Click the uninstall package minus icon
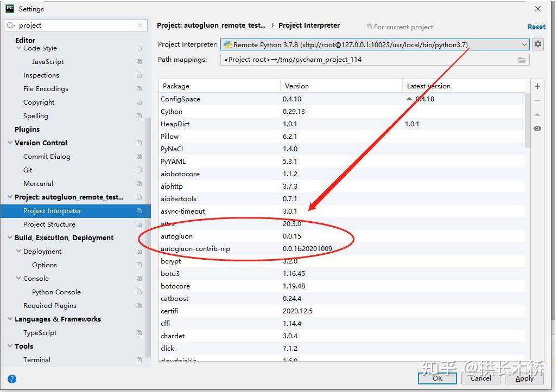This screenshot has width=558, height=392. coord(537,99)
